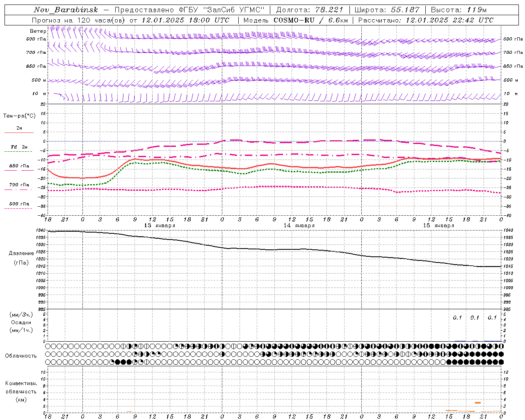Screen dimensions: 525x420
Task: Click the Модель COSMO-RU / 6.6км label
Action: pyautogui.click(x=296, y=20)
